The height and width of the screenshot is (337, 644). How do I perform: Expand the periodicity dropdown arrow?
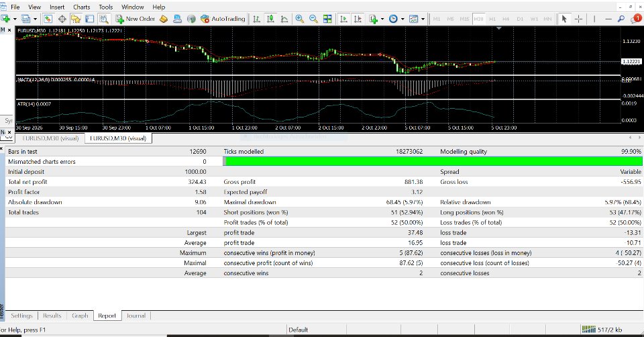[402, 19]
